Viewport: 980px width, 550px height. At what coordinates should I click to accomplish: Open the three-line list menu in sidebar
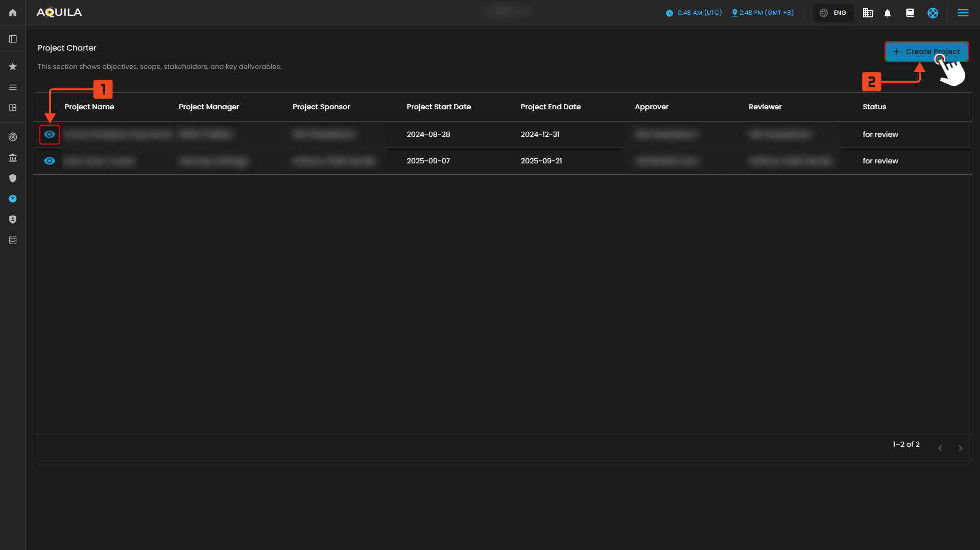13,87
